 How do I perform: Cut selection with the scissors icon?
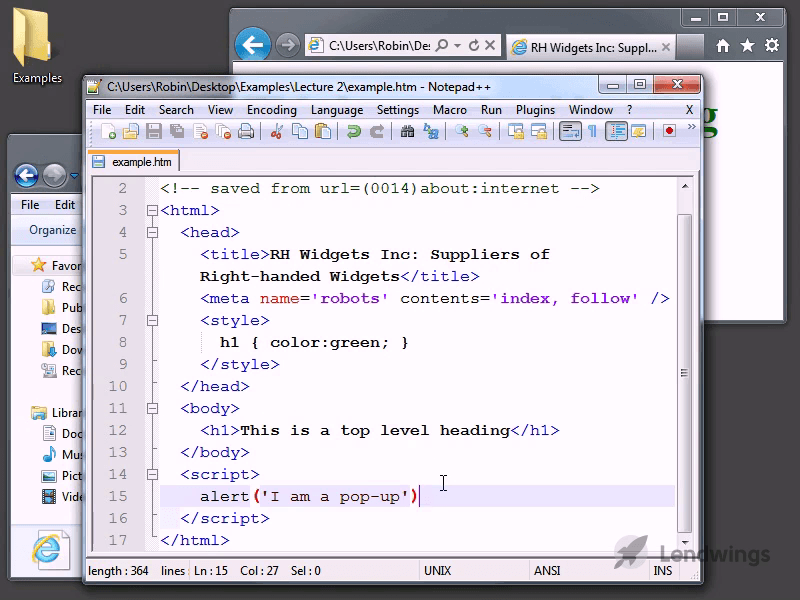pyautogui.click(x=277, y=132)
